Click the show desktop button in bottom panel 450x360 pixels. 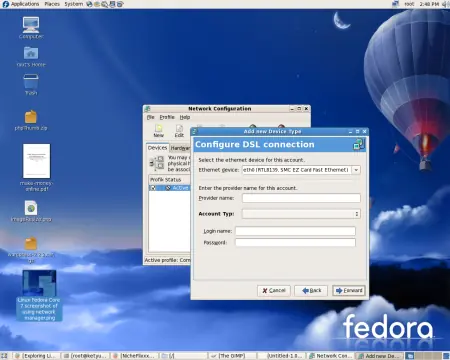click(x=4, y=356)
